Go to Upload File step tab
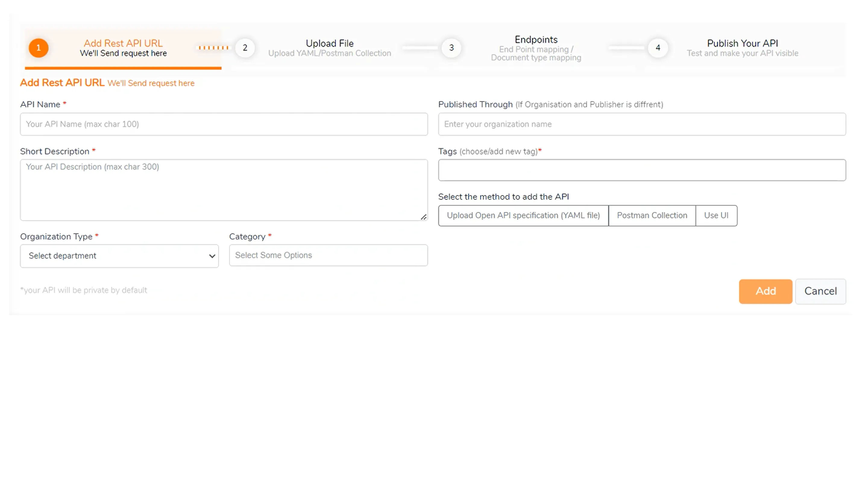Viewport: 868px width, 494px height. coord(329,48)
